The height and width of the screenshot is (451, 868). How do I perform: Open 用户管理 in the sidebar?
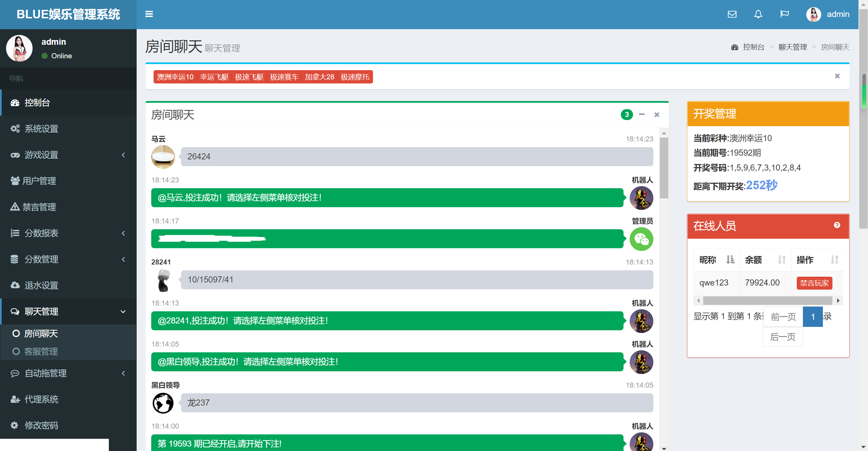pyautogui.click(x=39, y=181)
